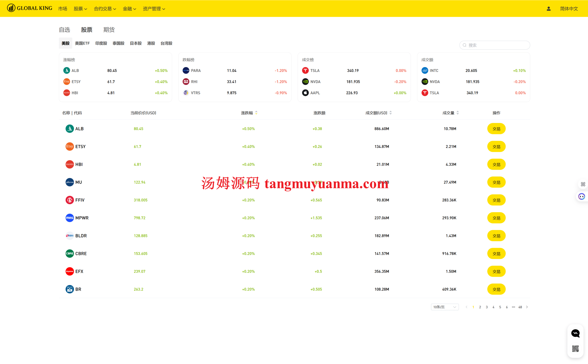This screenshot has width=588, height=364.
Task: Toggle sorting on 成交额(USD) column
Action: (x=390, y=113)
